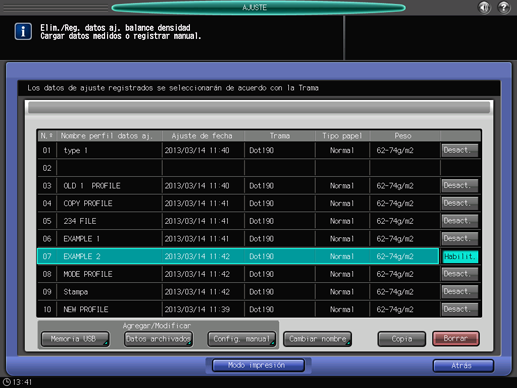Select row 10 NEW PROFILE
Viewport: 517px width, 388px height.
click(238, 309)
